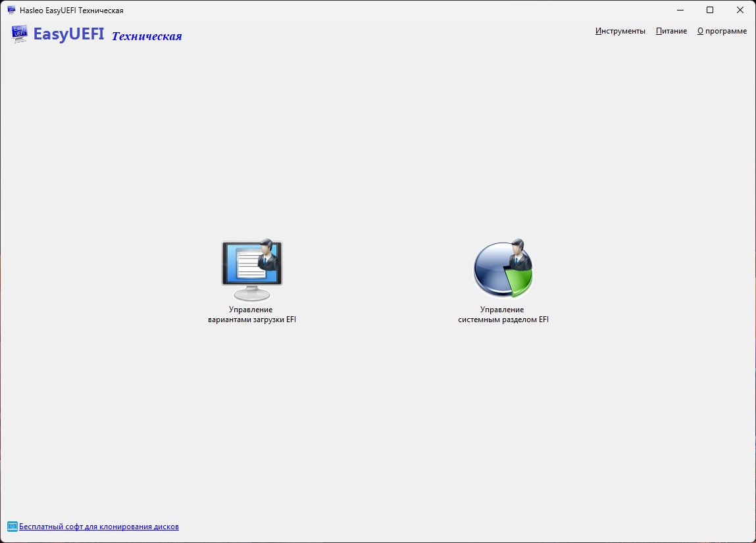Open EFI boot options management icon
The height and width of the screenshot is (543, 756).
point(252,270)
